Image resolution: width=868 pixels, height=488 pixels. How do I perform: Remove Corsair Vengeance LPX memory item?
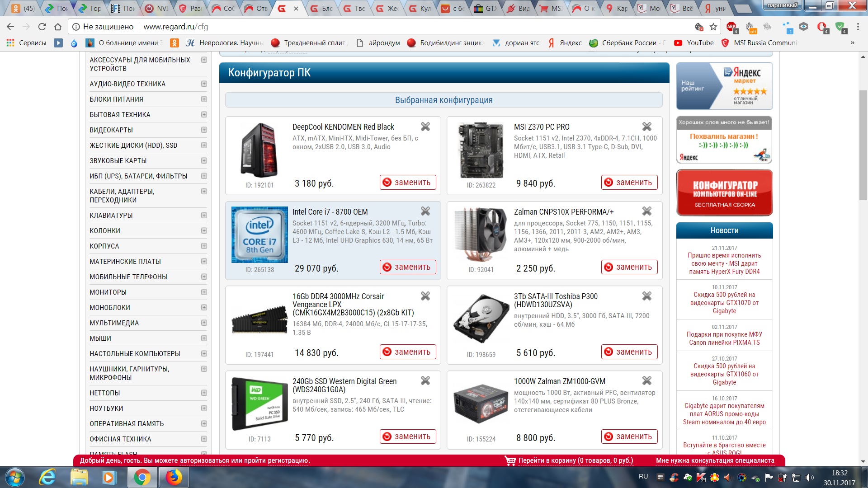click(425, 296)
